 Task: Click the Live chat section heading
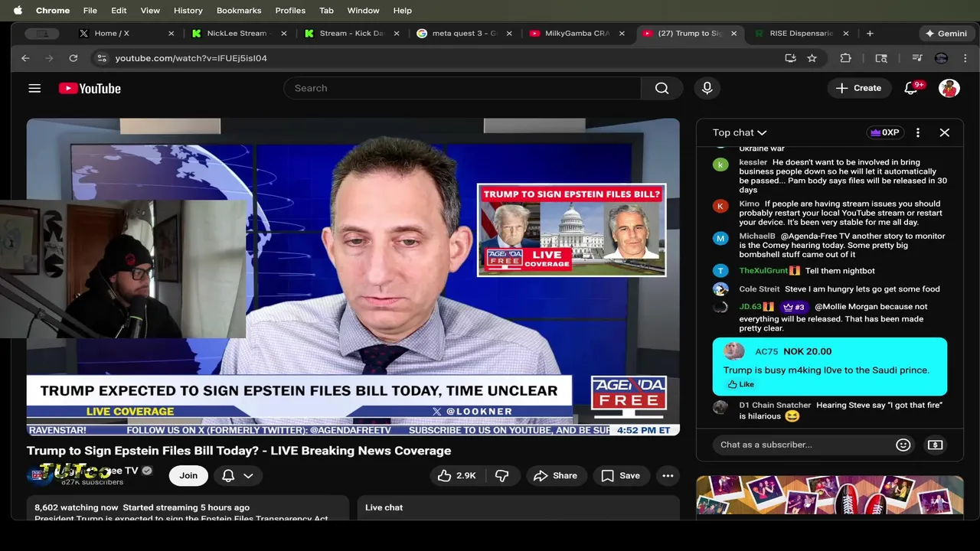(x=384, y=507)
